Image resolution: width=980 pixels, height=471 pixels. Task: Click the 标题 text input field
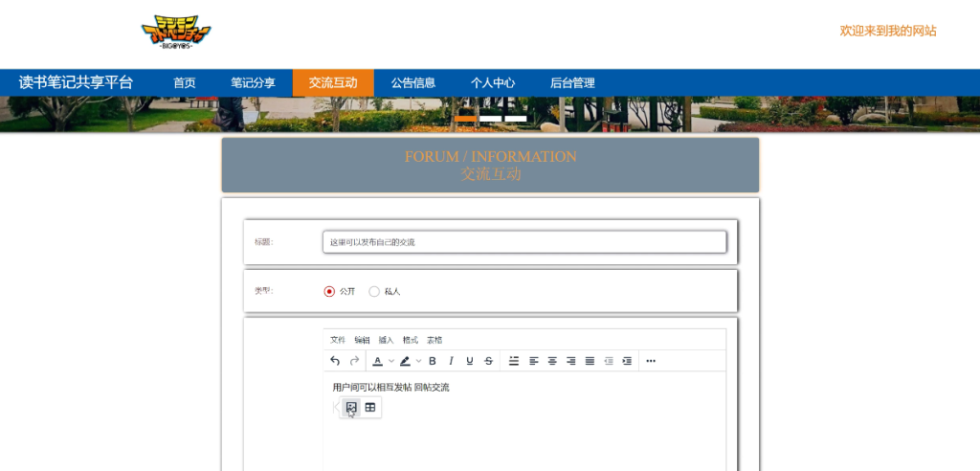point(524,242)
